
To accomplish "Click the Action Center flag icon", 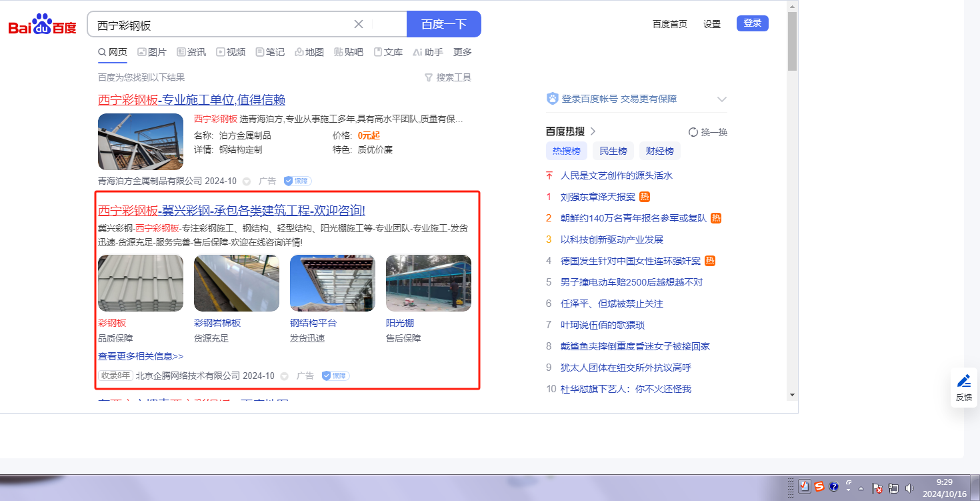I will [877, 488].
